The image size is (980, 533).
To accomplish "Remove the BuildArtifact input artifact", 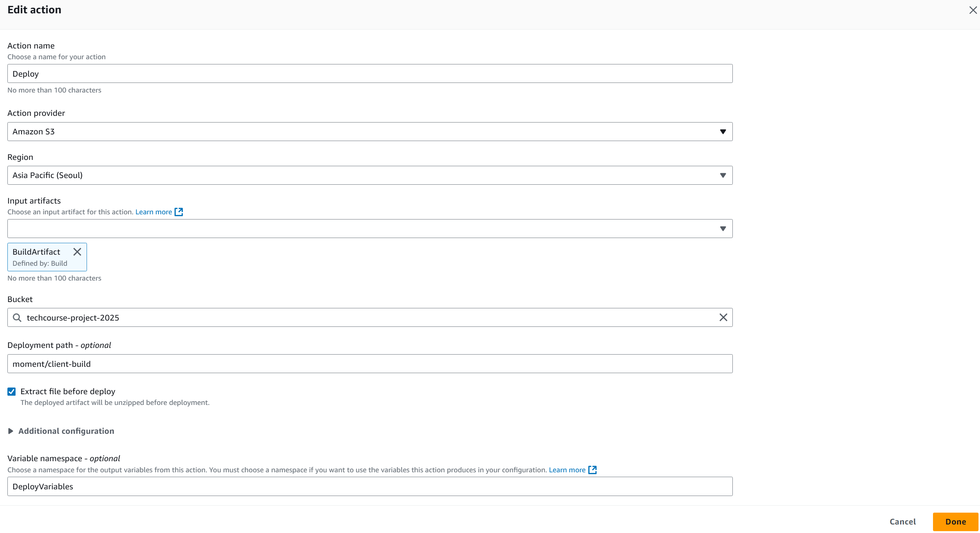I will (77, 252).
